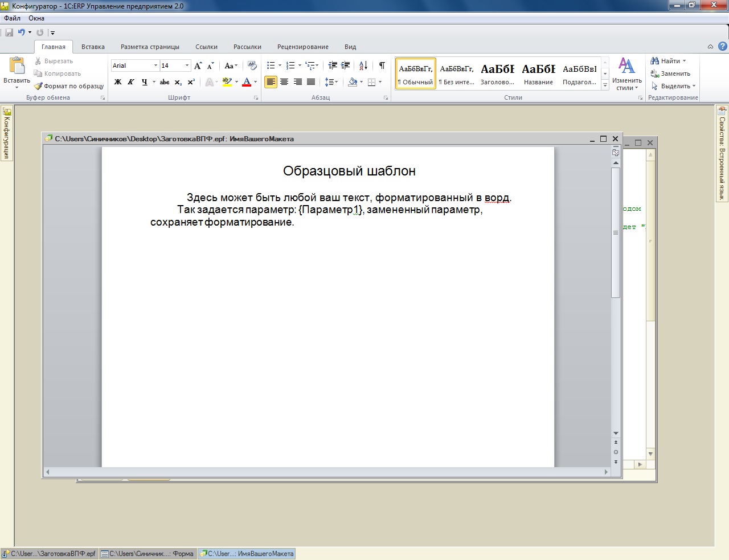Switch to the Вид ribbon tab
Image resolution: width=729 pixels, height=560 pixels.
tap(350, 47)
